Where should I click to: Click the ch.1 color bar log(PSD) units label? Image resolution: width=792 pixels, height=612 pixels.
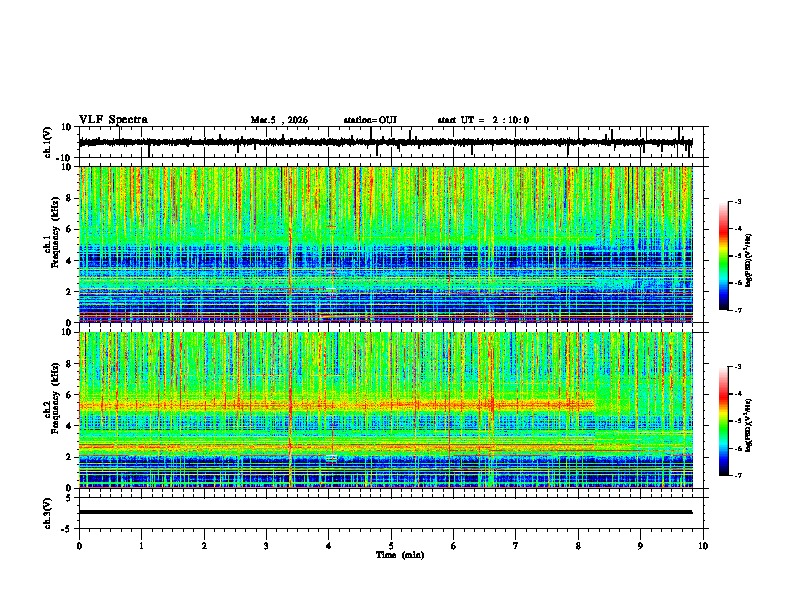tap(749, 260)
